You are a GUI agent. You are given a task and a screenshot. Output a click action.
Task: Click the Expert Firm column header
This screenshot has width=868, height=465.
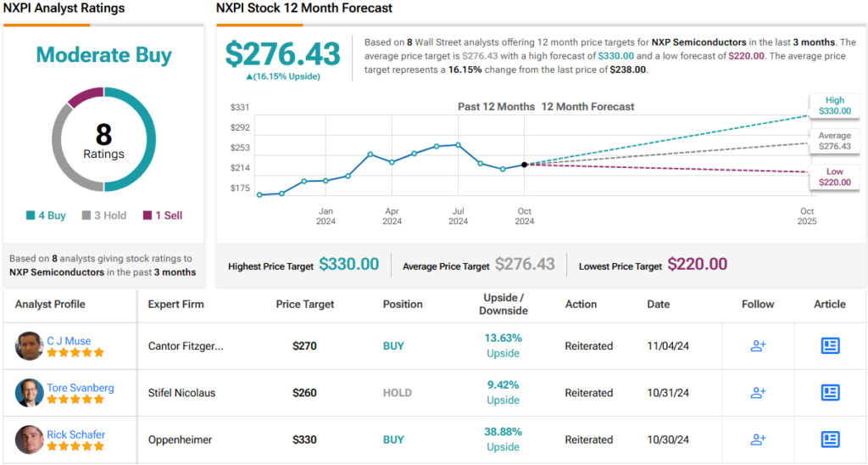(176, 305)
